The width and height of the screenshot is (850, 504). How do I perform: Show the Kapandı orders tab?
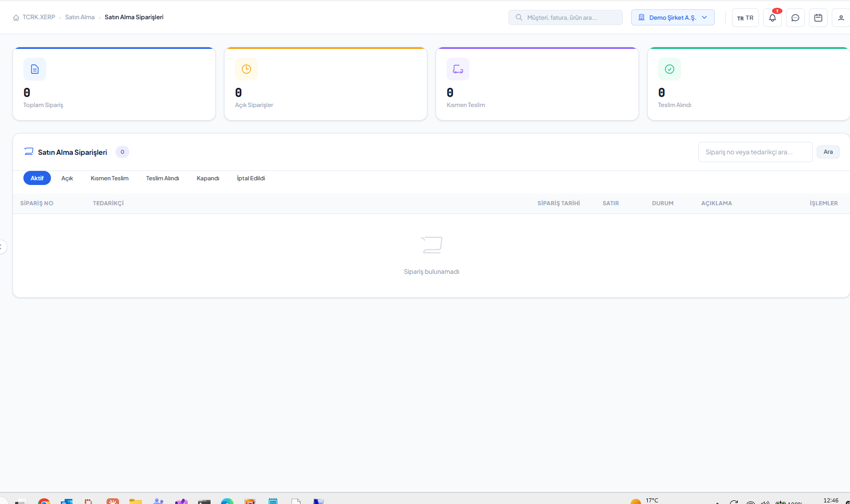click(208, 178)
